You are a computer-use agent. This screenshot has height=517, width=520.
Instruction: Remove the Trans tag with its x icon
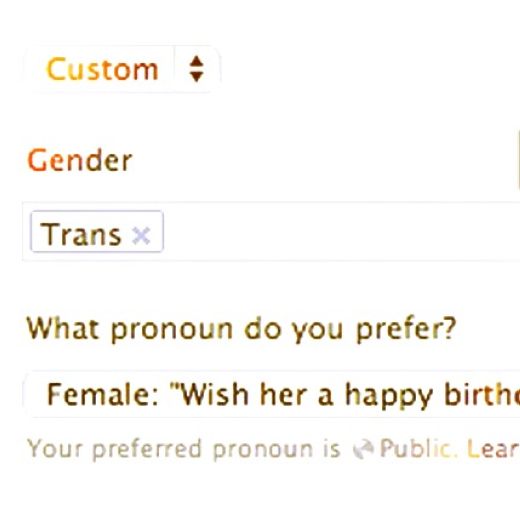pos(141,235)
